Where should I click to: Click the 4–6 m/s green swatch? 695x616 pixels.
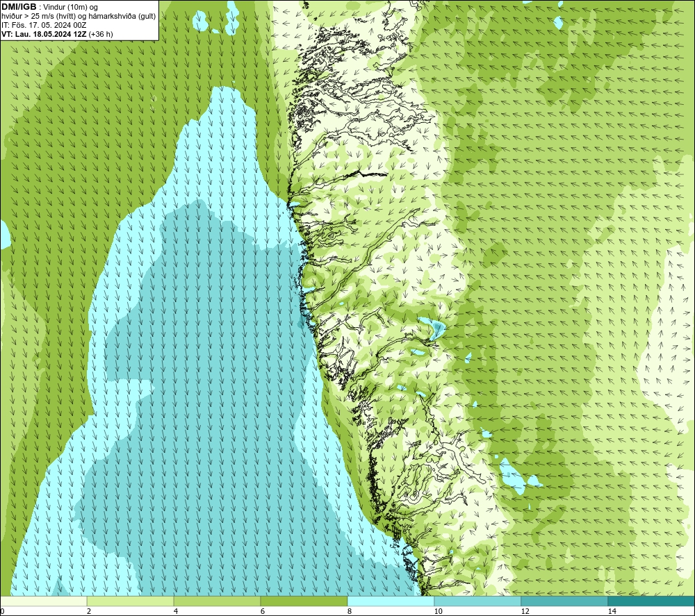click(217, 601)
